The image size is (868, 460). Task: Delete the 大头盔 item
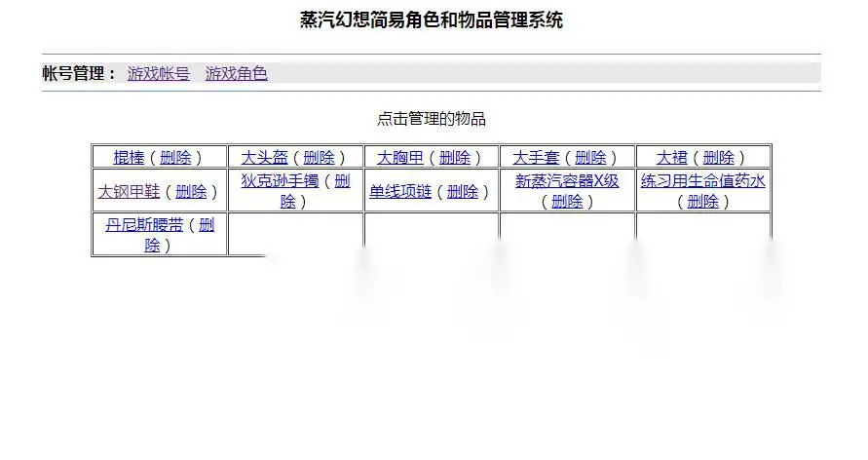tap(319, 158)
